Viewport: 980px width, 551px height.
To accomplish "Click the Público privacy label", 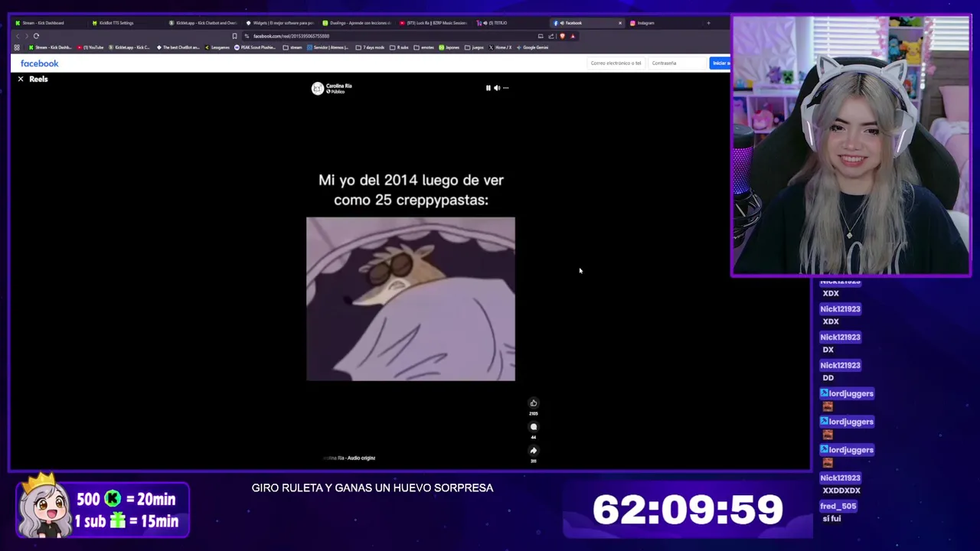I will click(x=337, y=92).
